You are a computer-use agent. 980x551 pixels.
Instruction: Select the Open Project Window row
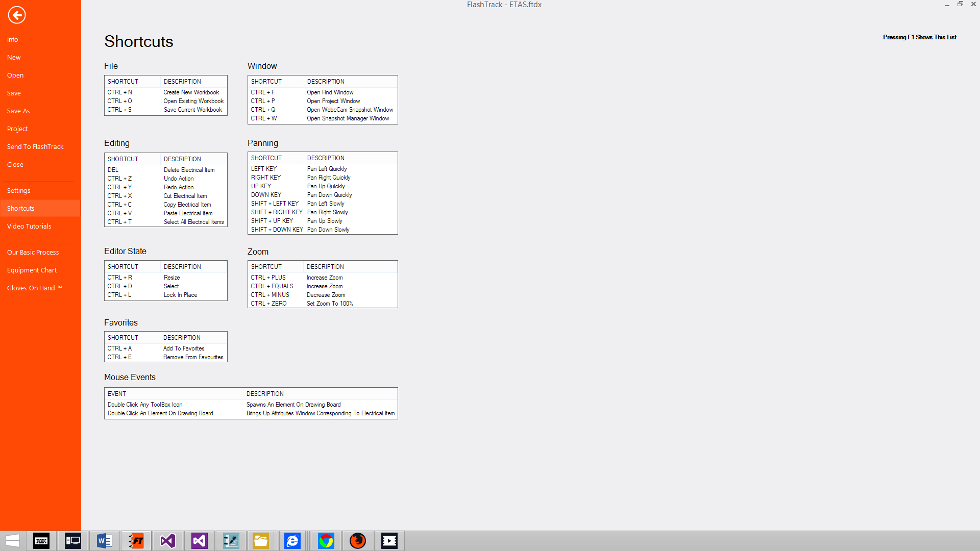(x=323, y=101)
